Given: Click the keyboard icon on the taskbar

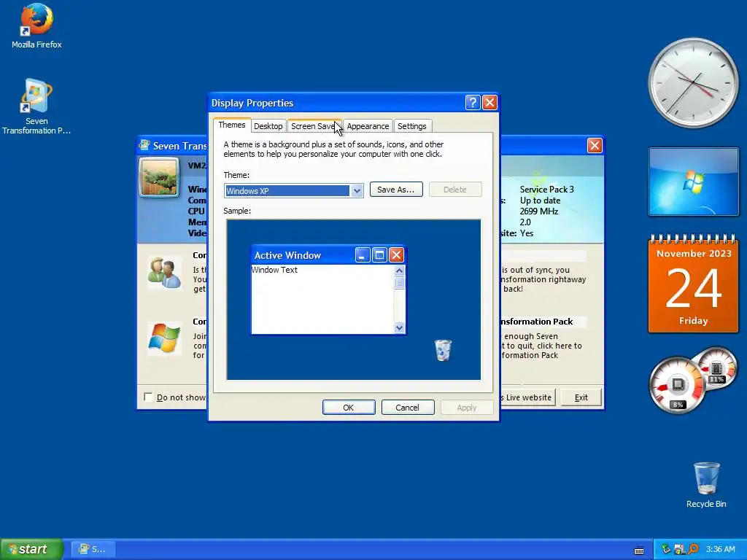Looking at the screenshot, I should tap(639, 550).
